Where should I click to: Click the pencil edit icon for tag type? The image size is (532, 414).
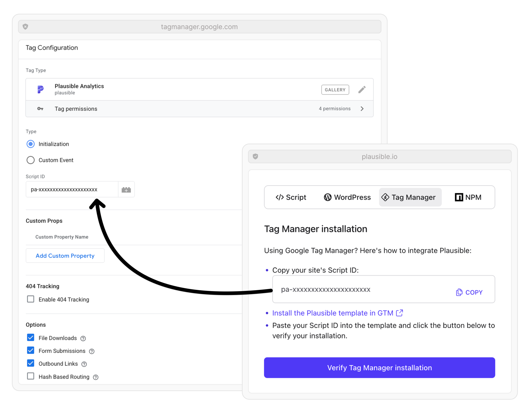[x=362, y=89]
